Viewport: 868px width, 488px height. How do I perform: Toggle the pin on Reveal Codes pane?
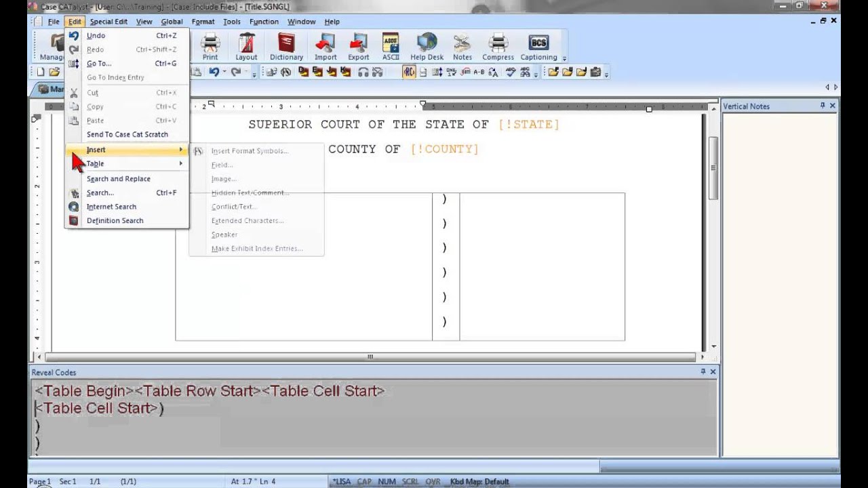(x=703, y=371)
